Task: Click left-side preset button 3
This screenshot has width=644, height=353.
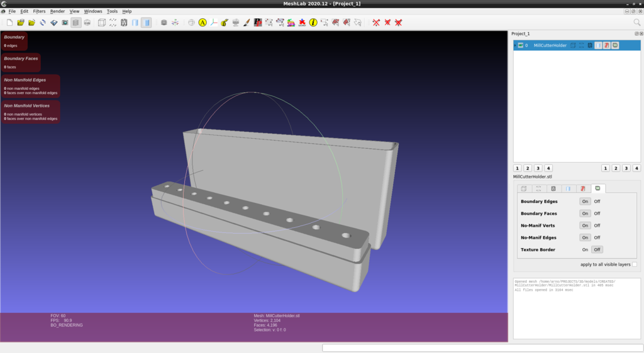Action: tap(538, 168)
